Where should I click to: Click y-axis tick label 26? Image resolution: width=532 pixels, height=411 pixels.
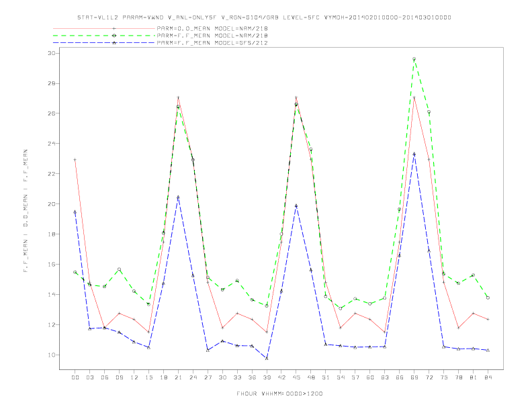(52, 113)
